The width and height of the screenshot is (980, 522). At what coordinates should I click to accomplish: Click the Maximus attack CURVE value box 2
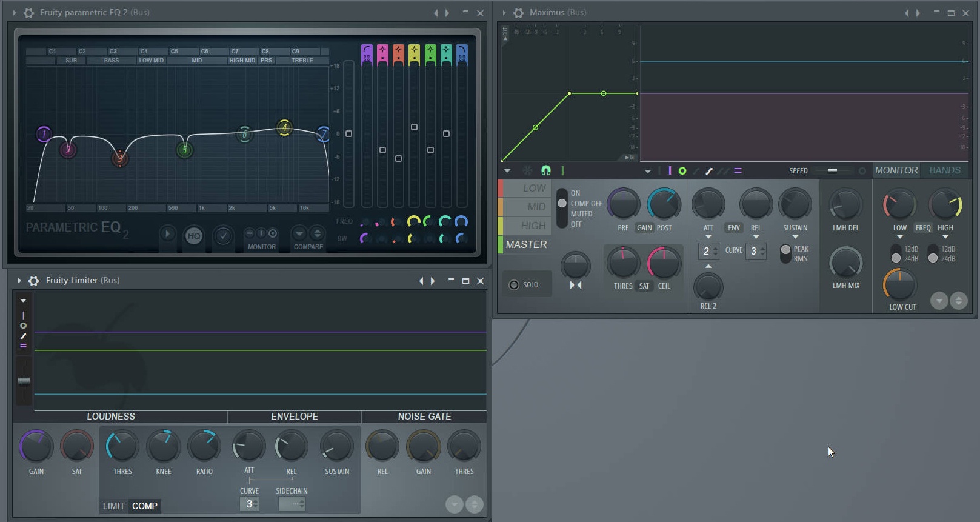708,251
